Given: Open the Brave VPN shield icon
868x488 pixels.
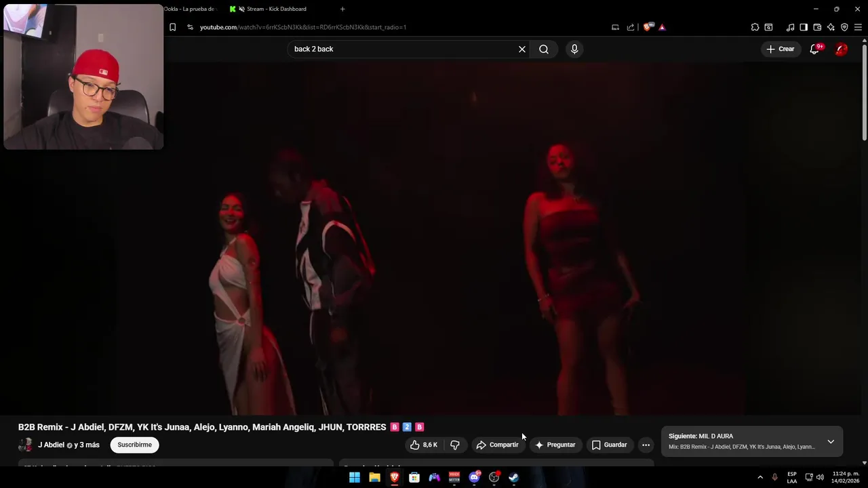Looking at the screenshot, I should (x=844, y=27).
